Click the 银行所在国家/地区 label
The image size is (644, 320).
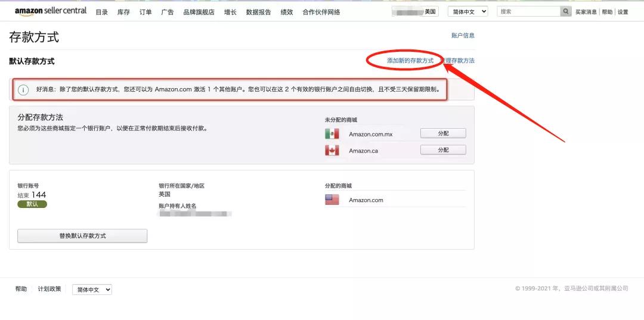[x=181, y=186]
